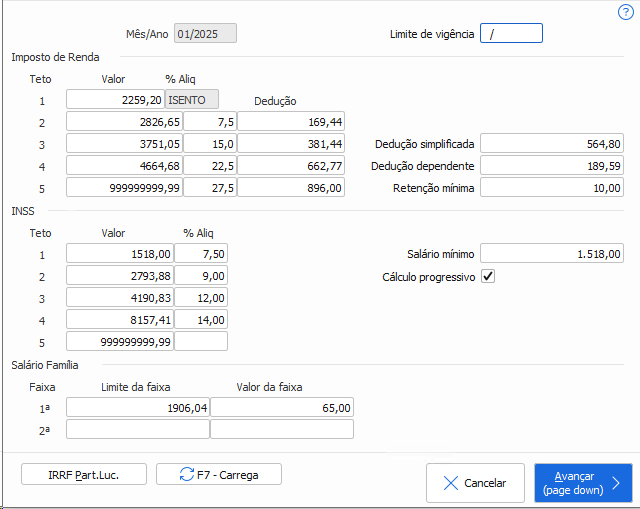Click the help question mark icon
The image size is (640, 509).
point(626,12)
